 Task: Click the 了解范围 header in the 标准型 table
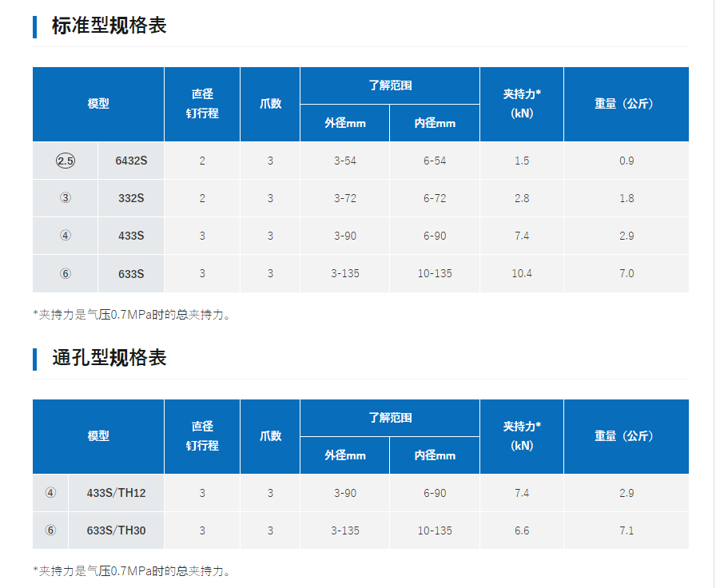pos(390,85)
